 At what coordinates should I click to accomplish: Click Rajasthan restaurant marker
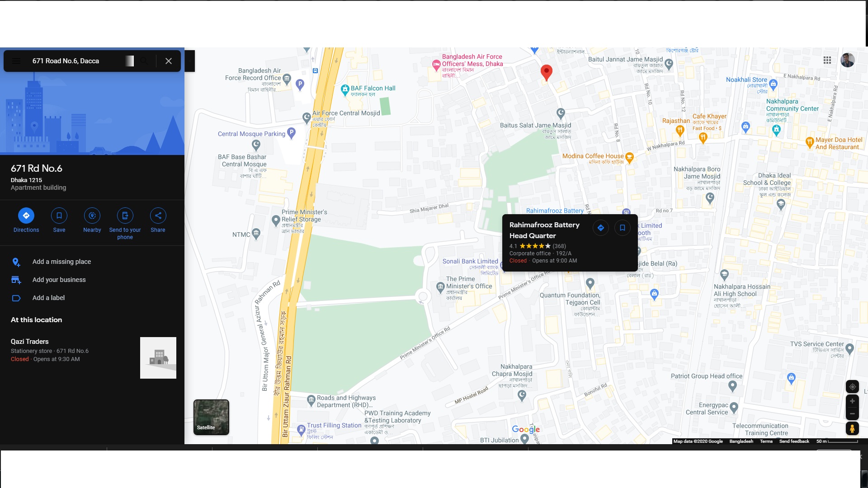[x=680, y=131]
